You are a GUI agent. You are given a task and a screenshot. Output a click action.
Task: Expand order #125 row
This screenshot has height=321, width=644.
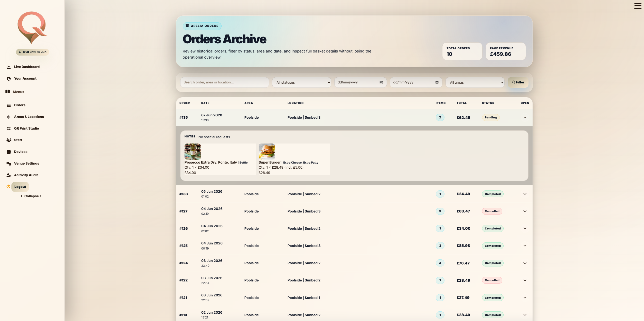525,246
